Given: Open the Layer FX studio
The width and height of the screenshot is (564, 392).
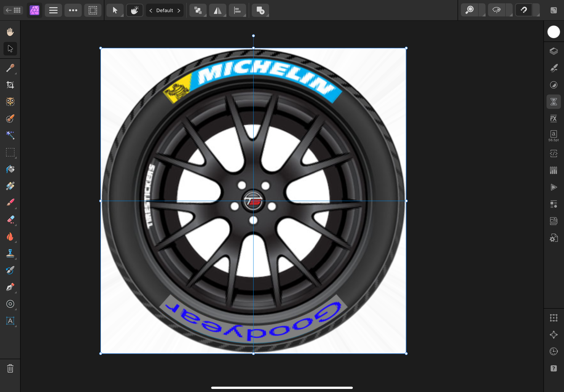Looking at the screenshot, I should [x=554, y=119].
